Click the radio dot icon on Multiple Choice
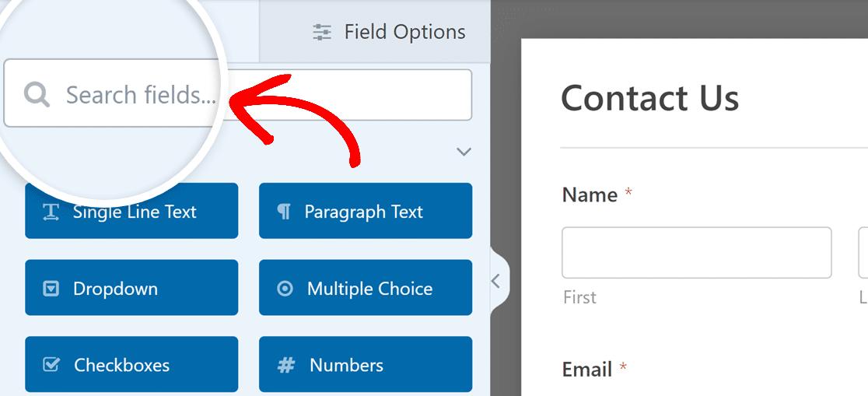 click(x=285, y=289)
